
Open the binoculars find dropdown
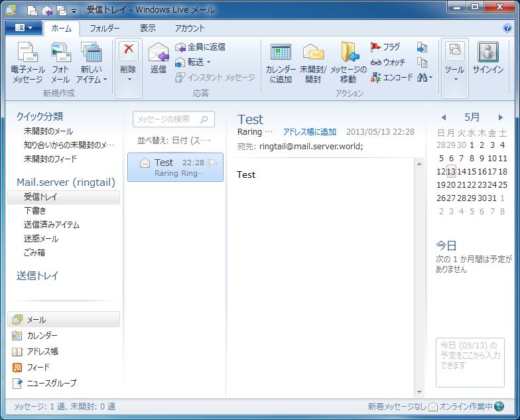[424, 77]
